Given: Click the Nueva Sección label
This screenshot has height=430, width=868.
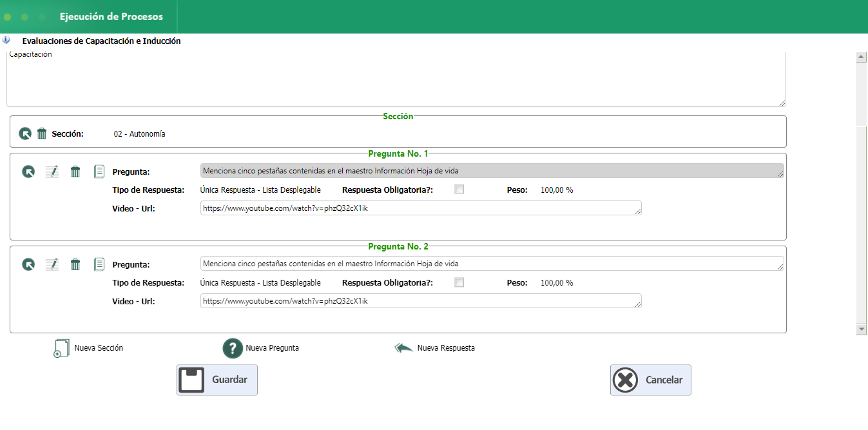Looking at the screenshot, I should point(99,348).
